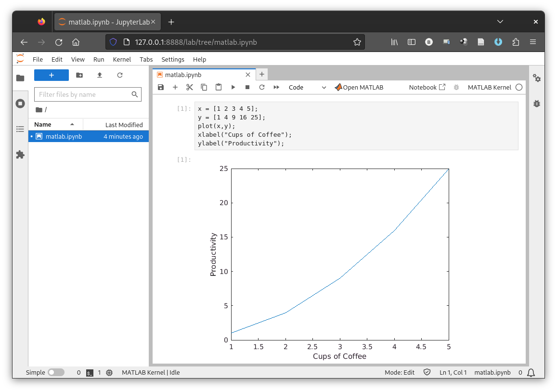Screen dimensions: 557x392
Task: Upload files into the file browser
Action: click(100, 75)
